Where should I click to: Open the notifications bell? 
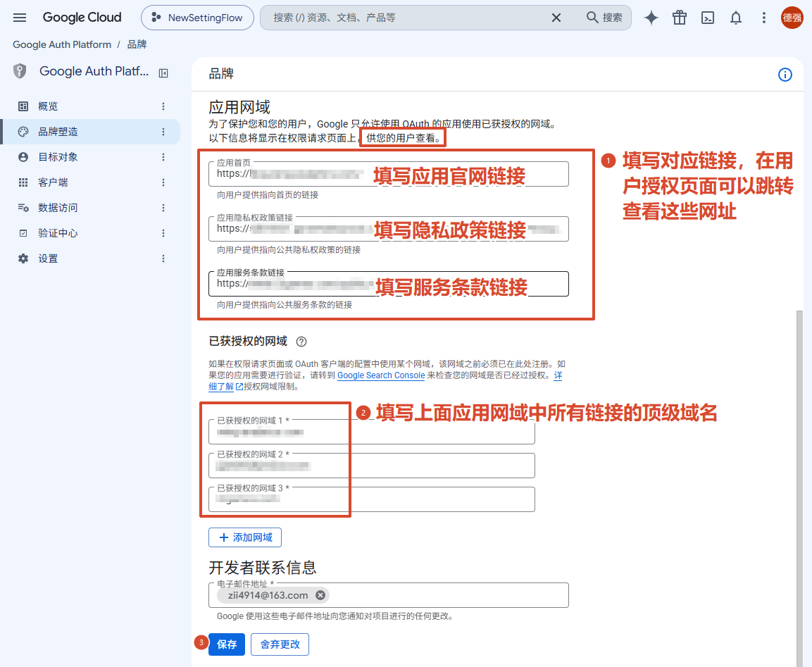735,18
